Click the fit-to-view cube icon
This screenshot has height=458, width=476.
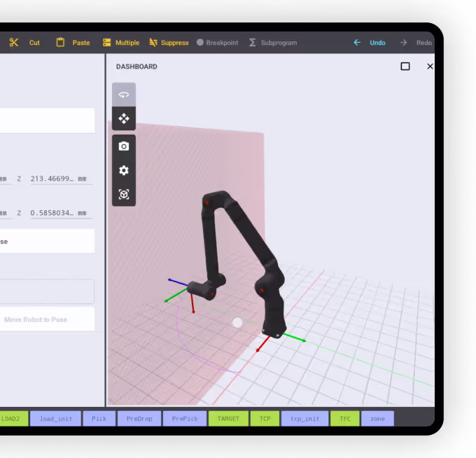[x=124, y=195]
